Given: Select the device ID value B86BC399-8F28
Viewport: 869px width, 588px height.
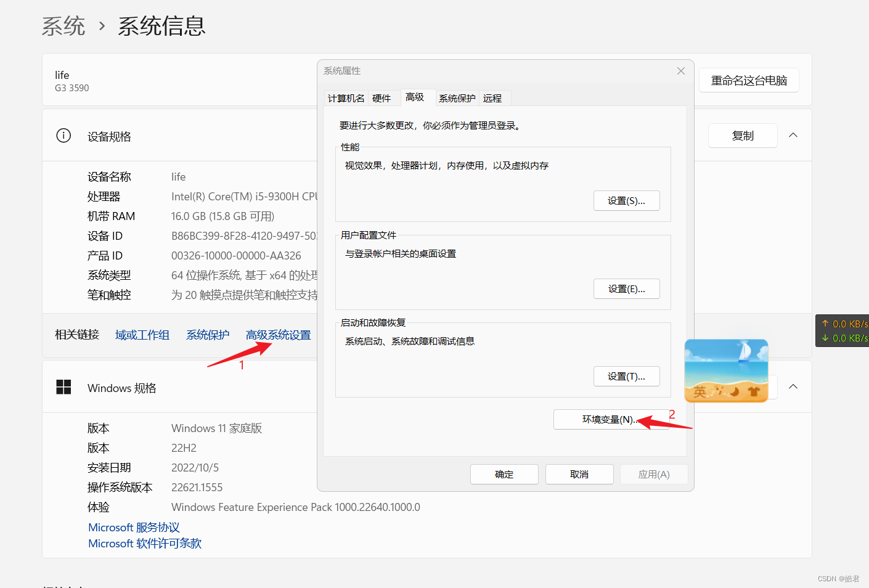Looking at the screenshot, I should coord(244,236).
